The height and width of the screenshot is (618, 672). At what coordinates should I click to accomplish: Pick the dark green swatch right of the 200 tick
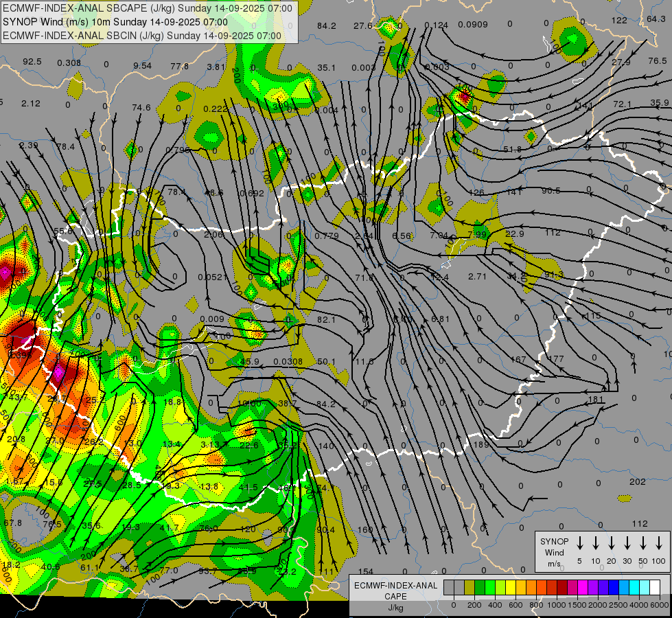[480, 587]
